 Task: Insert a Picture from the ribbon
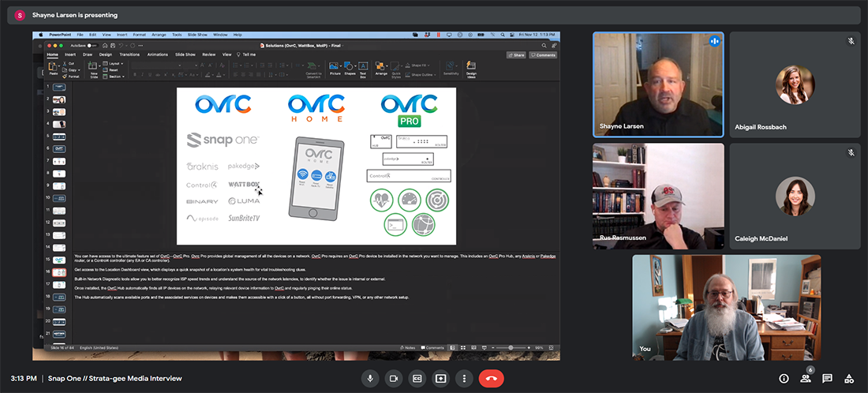335,69
